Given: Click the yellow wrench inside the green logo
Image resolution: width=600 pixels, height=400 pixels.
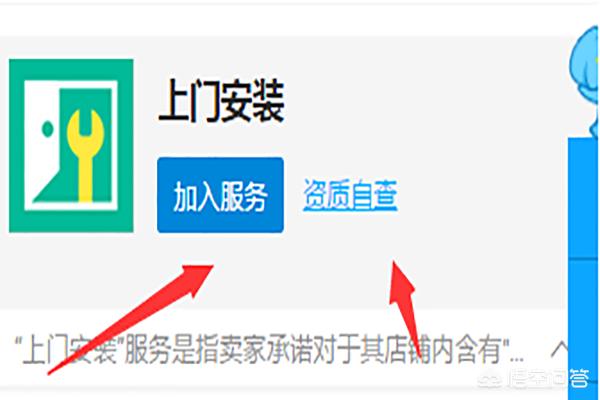Looking at the screenshot, I should tap(85, 155).
